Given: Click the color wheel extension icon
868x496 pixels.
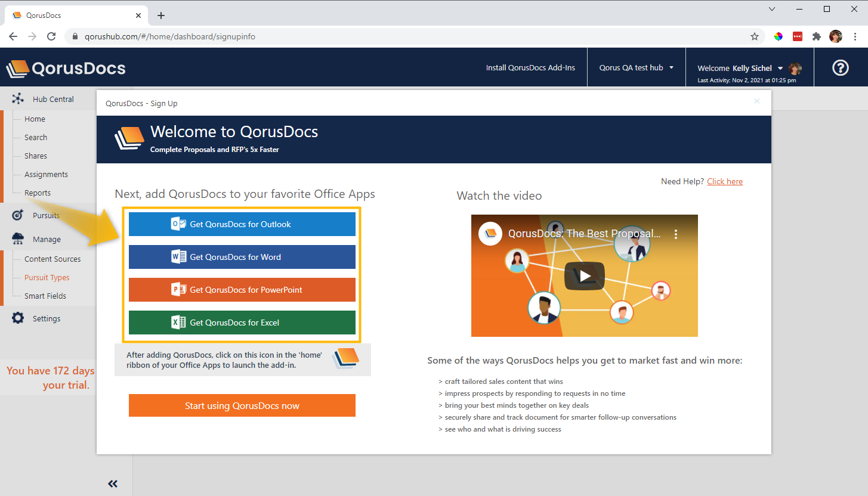Looking at the screenshot, I should point(779,36).
